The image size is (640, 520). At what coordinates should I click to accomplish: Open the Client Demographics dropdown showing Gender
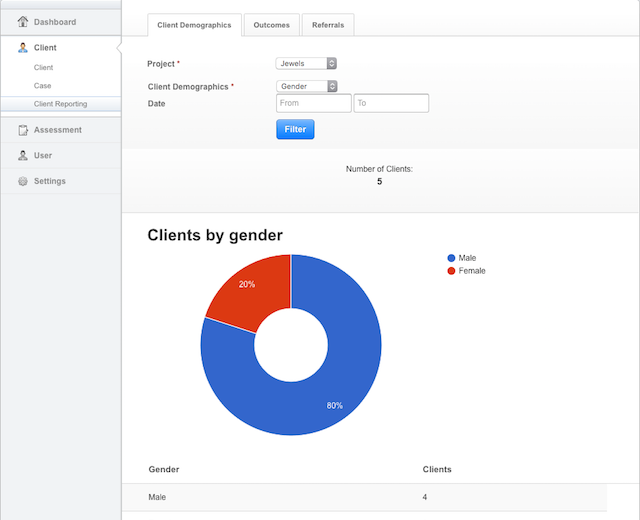[307, 86]
